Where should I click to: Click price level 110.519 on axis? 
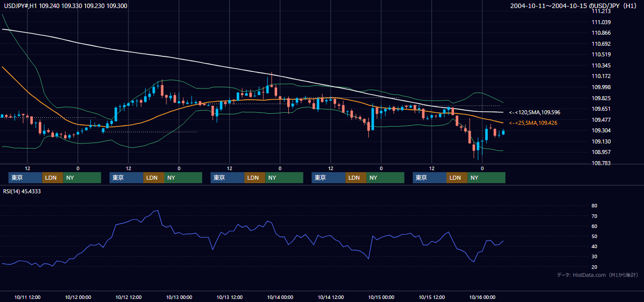(602, 54)
